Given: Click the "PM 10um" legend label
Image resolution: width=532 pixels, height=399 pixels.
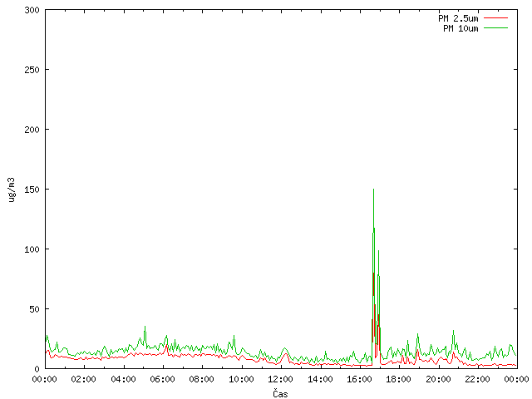Looking at the screenshot, I should [x=461, y=28].
